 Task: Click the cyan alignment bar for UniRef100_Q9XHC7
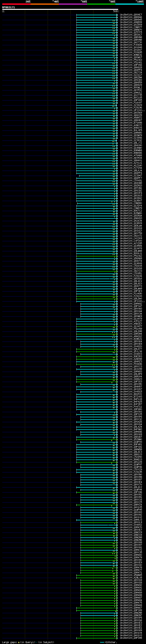[x=97, y=15]
